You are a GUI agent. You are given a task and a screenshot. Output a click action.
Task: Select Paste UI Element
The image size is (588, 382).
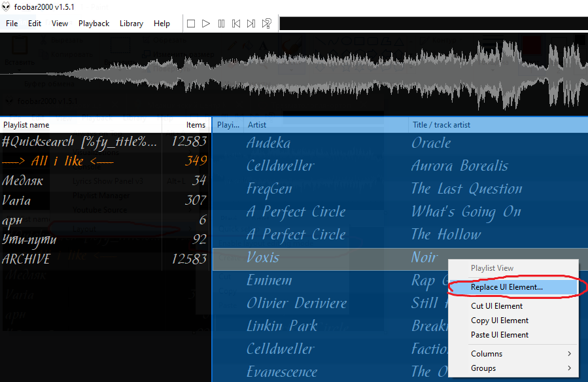(x=513, y=335)
